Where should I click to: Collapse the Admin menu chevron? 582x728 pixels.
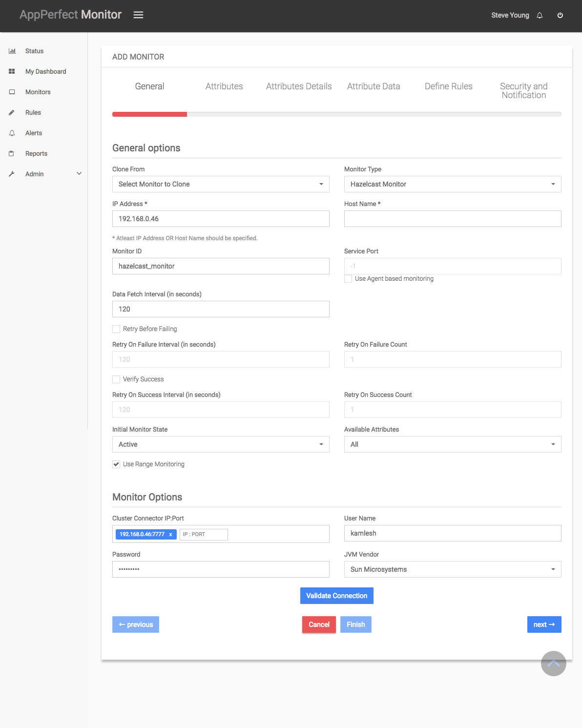(x=79, y=173)
